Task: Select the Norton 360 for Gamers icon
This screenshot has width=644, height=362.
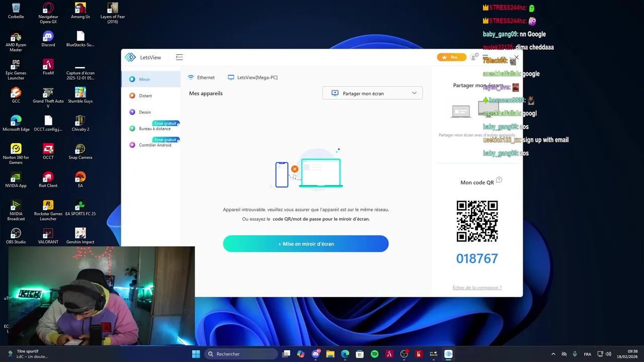Action: click(16, 154)
